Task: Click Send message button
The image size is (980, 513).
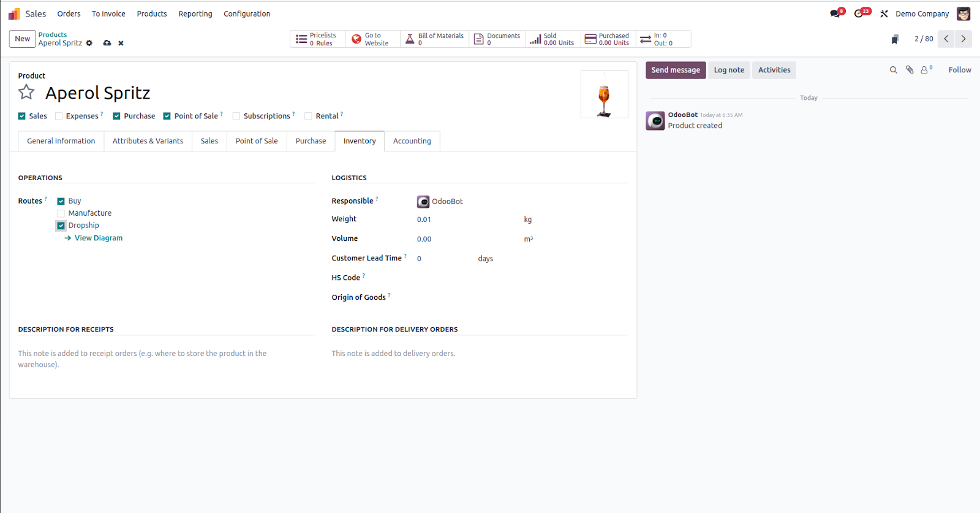Action: coord(676,70)
